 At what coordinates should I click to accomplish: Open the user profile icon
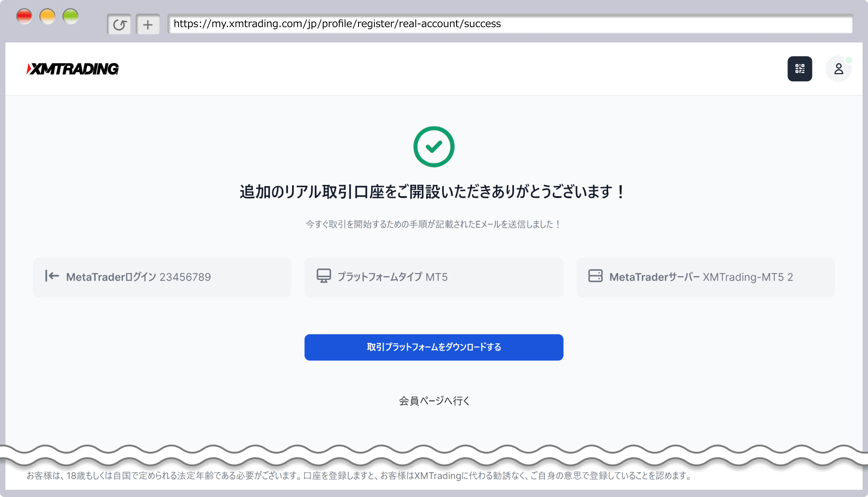point(838,69)
